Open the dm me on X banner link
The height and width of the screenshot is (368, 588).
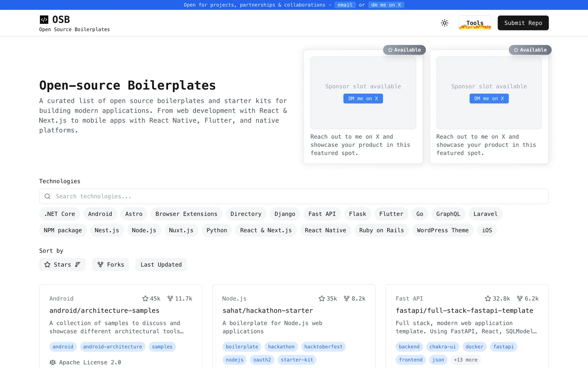pyautogui.click(x=386, y=5)
